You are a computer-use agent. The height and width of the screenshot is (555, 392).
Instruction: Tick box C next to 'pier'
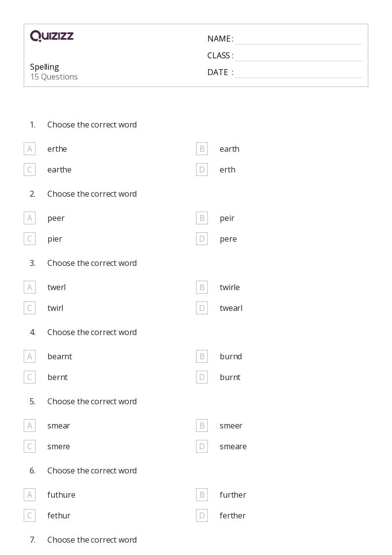30,239
